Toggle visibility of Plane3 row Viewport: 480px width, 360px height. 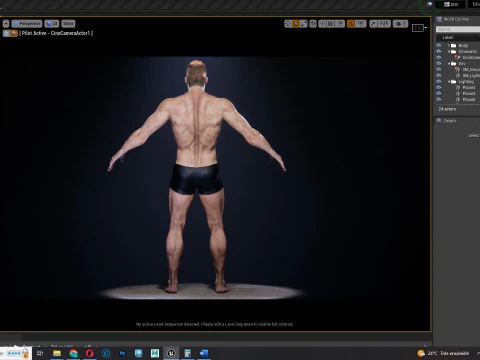click(x=439, y=87)
